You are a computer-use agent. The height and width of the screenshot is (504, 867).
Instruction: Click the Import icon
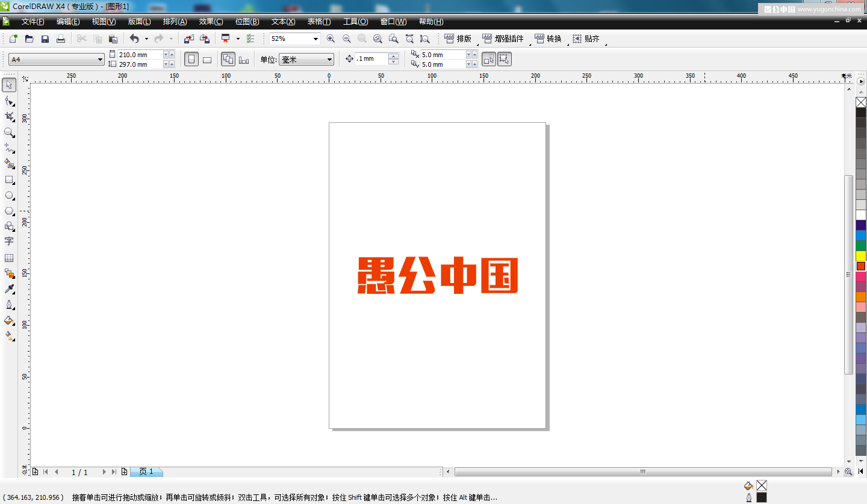[188, 39]
